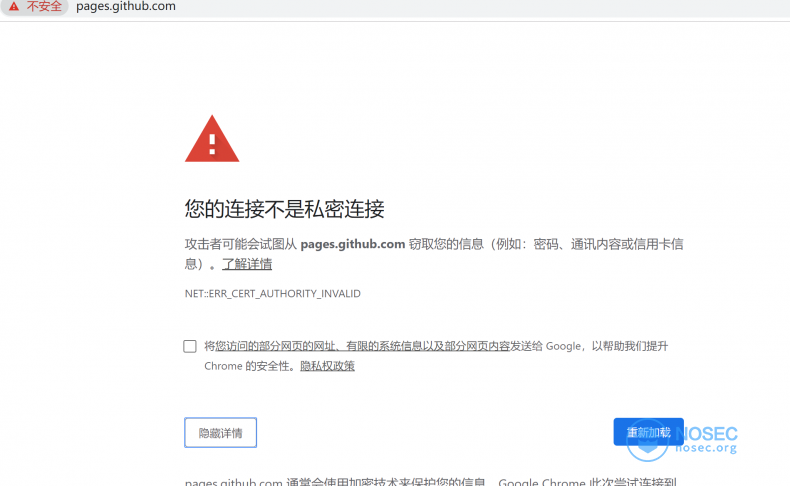The image size is (790, 486).
Task: Open the underlined link about visited page URLs
Action: pyautogui.click(x=363, y=346)
